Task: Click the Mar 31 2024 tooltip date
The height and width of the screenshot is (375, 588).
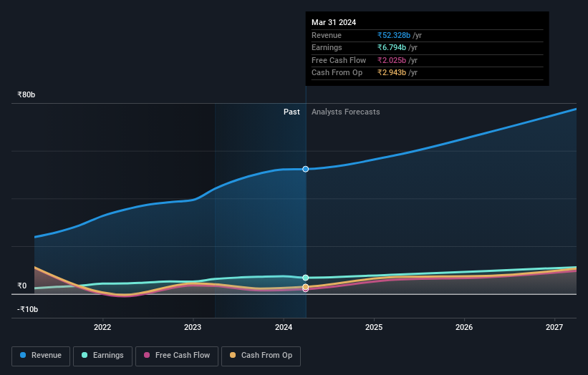Action: point(334,22)
